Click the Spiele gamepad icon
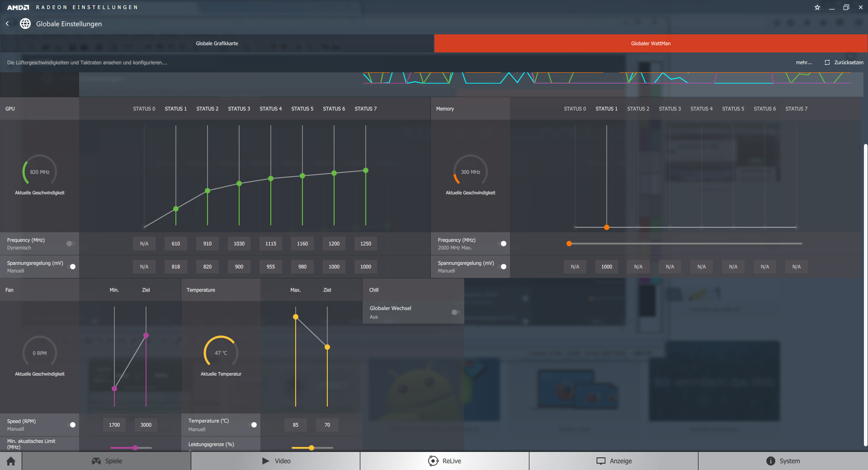 (96, 461)
